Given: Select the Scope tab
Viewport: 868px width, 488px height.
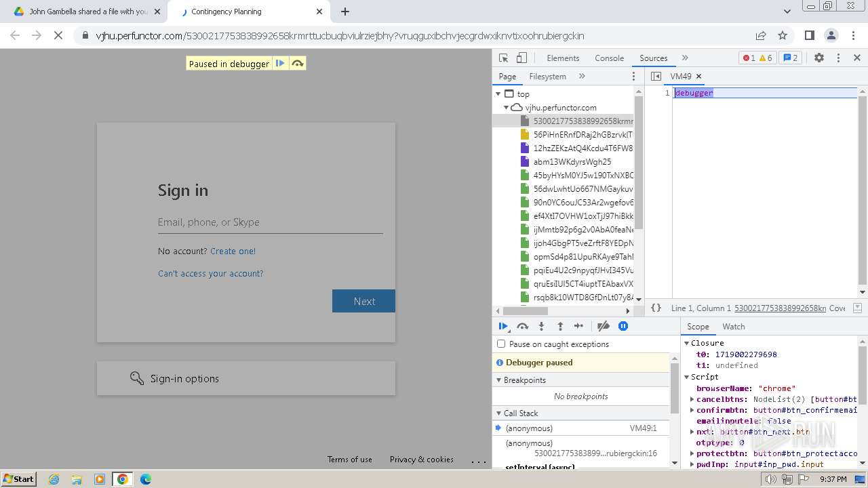Looking at the screenshot, I should pyautogui.click(x=698, y=327).
